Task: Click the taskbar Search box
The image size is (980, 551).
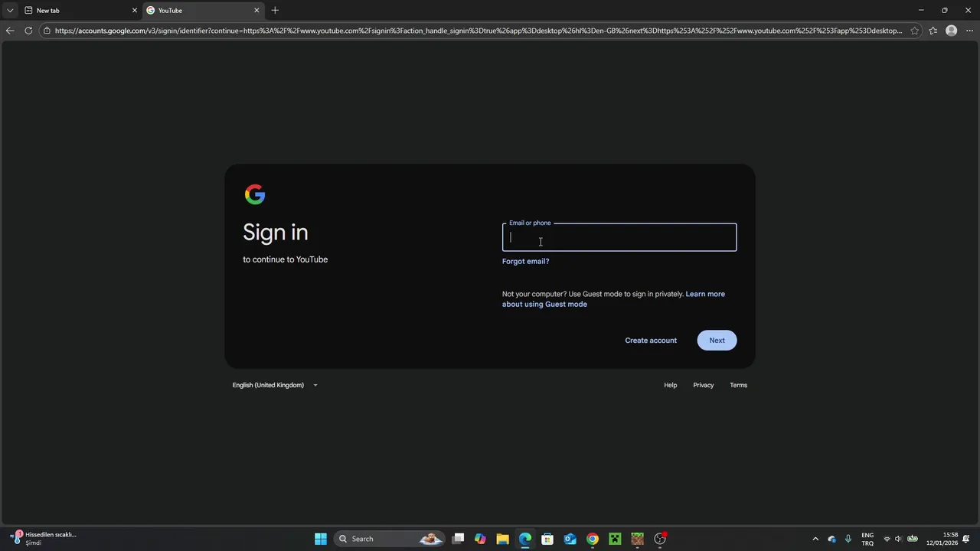Action: (390, 539)
